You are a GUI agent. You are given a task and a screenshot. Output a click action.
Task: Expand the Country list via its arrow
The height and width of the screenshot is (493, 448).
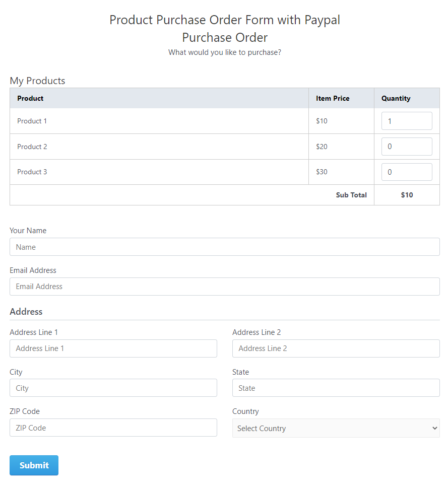(x=434, y=428)
